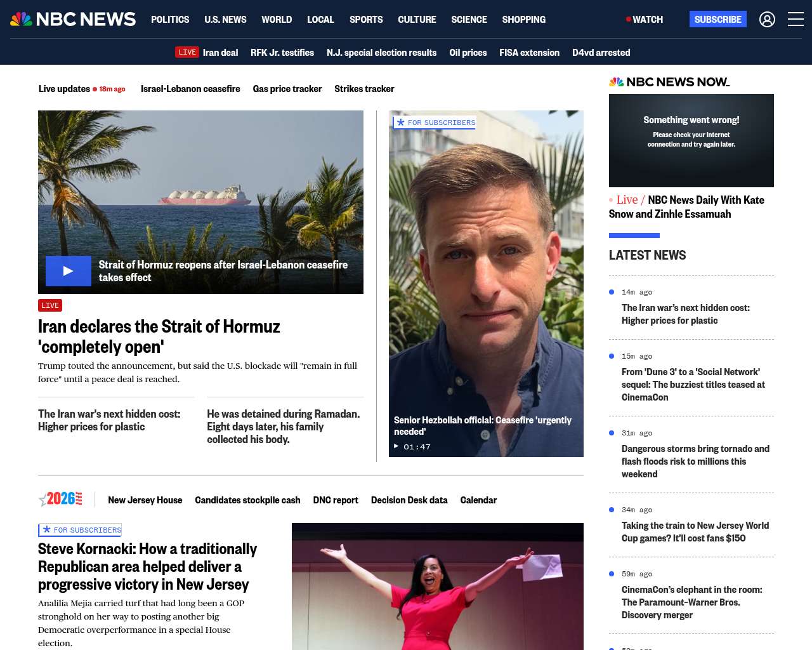812x650 pixels.
Task: Click the For Subscribers badge on Hezbollah video
Action: coord(435,123)
